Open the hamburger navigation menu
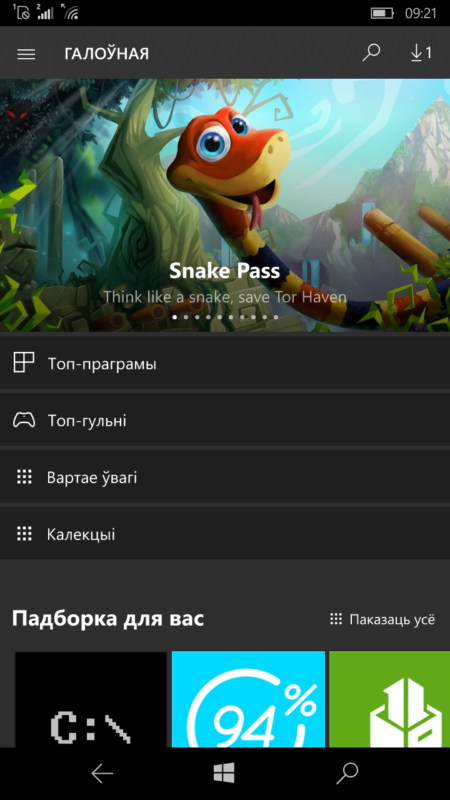The image size is (450, 800). coord(26,54)
